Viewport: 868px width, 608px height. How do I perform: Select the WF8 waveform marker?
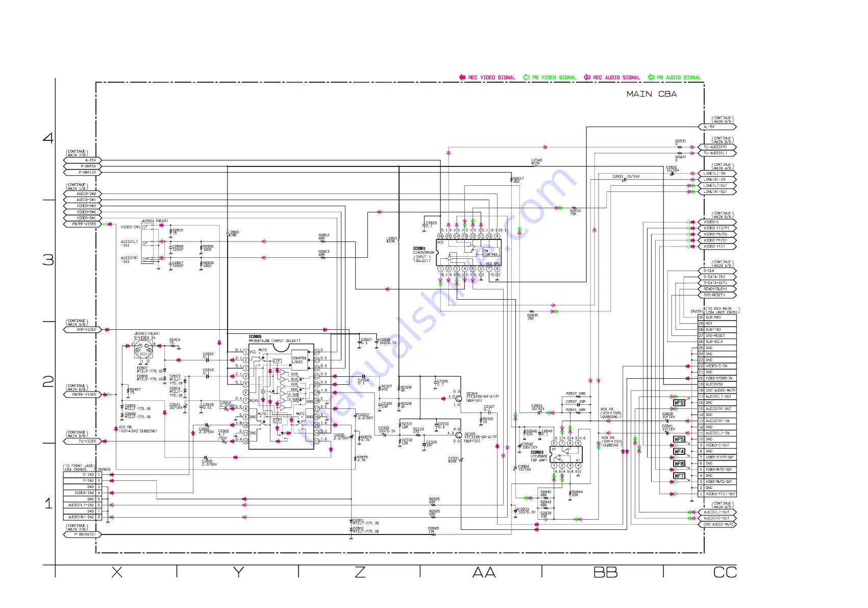click(679, 464)
